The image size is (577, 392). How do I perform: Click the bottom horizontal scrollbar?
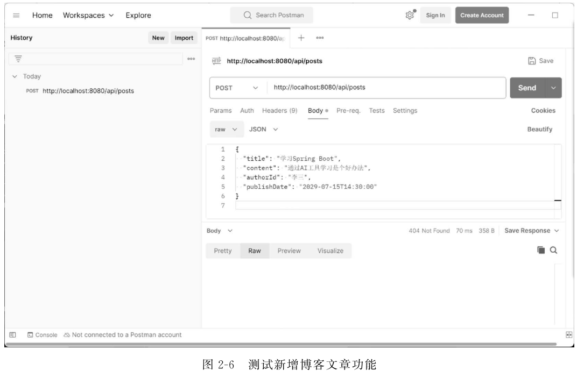coord(281,345)
